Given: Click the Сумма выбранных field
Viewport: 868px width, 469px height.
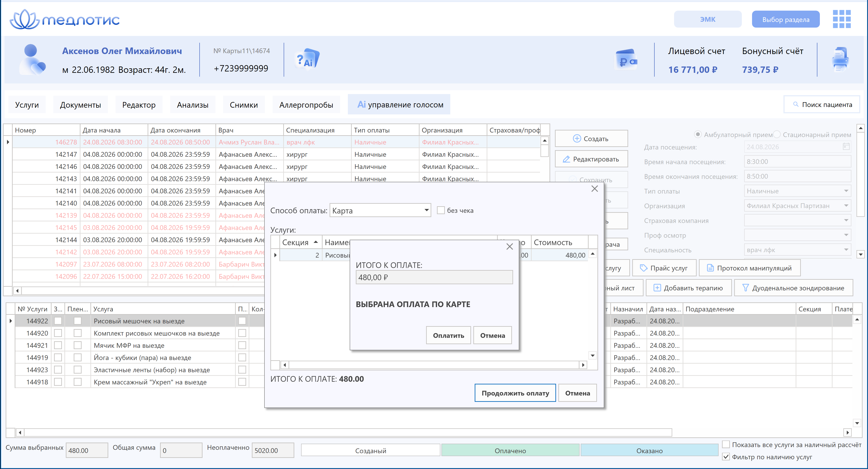Looking at the screenshot, I should (87, 450).
